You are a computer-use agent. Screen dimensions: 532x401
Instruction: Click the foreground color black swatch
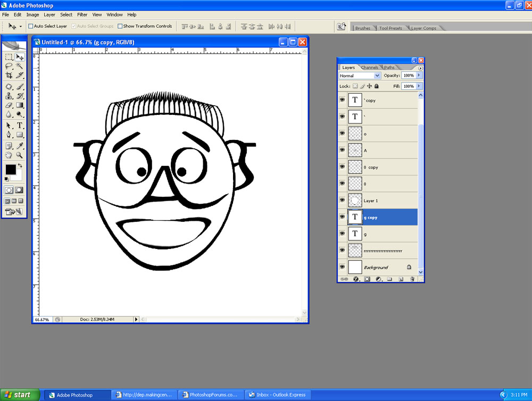10,169
